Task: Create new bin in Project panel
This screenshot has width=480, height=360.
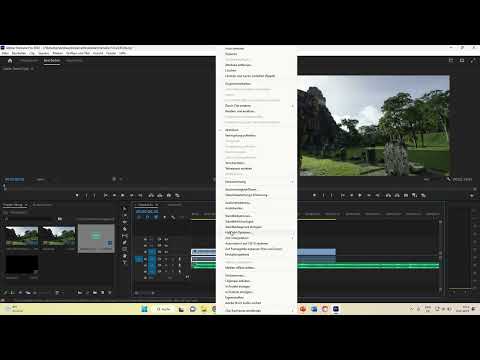Action: [95, 293]
